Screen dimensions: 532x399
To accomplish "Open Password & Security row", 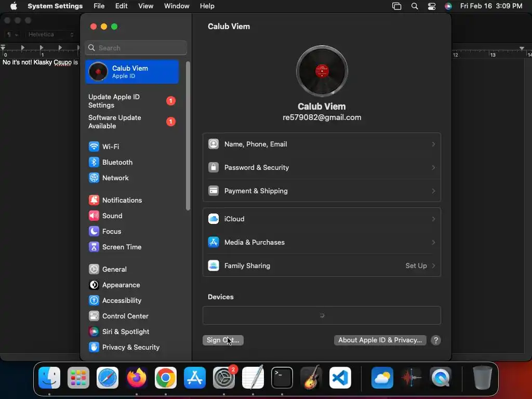I will [322, 168].
